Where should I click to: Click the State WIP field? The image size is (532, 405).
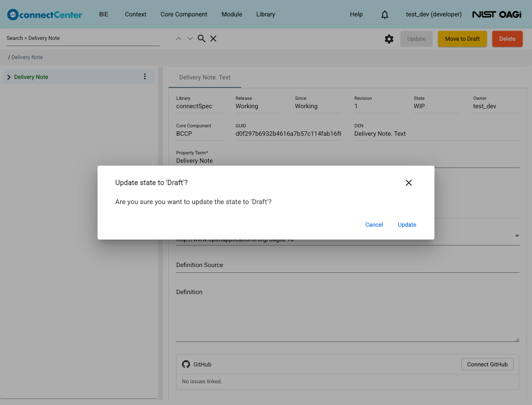point(437,106)
